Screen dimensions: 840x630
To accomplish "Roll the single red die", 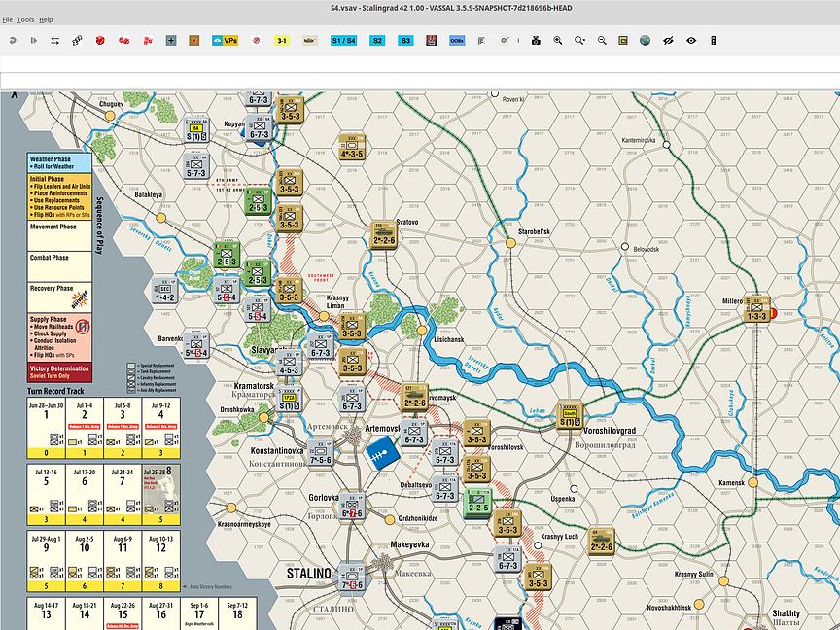I will coord(100,40).
